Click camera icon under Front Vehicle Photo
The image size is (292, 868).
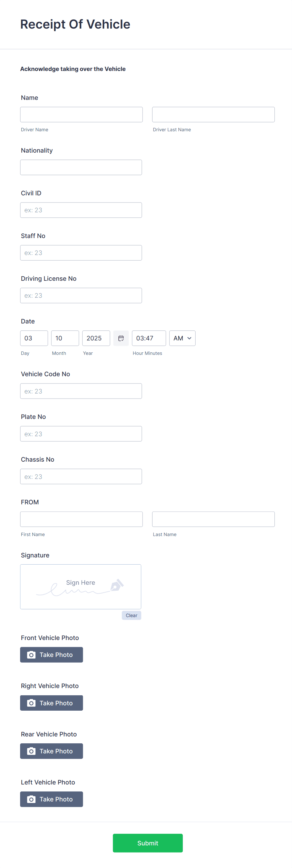(x=31, y=655)
